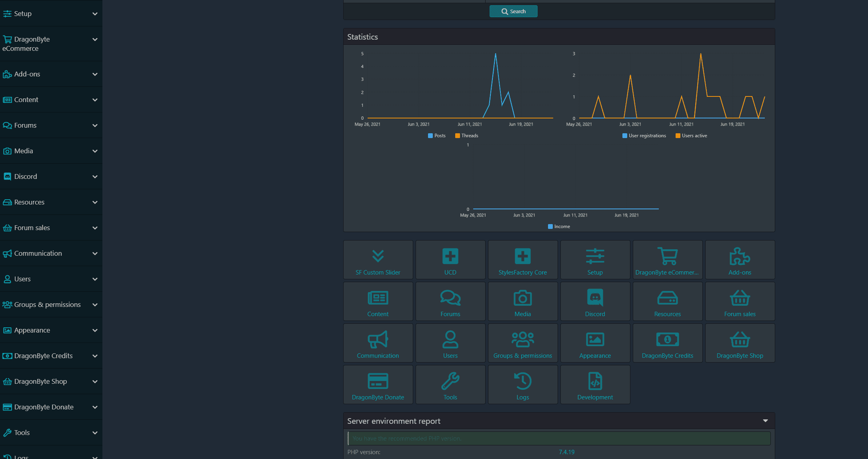
Task: Open the StylesFactory Core tile
Action: (x=523, y=260)
